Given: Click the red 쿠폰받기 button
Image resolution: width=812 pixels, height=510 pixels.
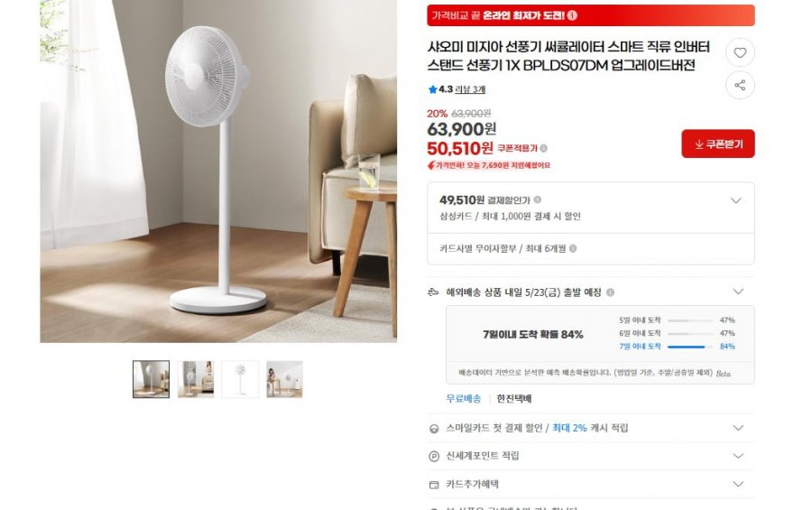Looking at the screenshot, I should point(718,144).
